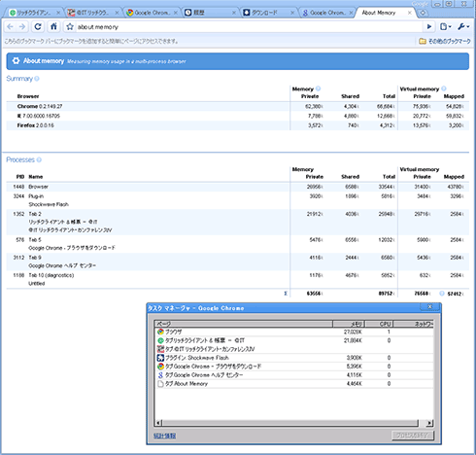Switch to the clock-icon history tab
Viewport: 476px width, 455px height.
210,13
